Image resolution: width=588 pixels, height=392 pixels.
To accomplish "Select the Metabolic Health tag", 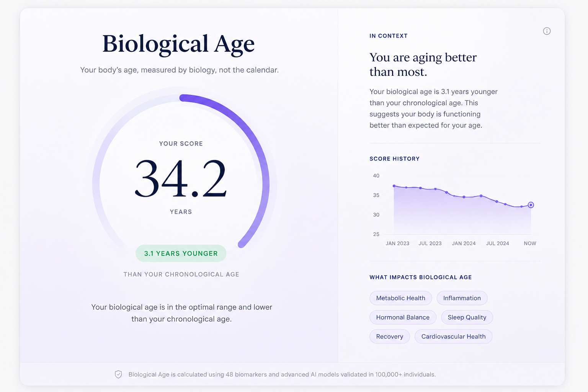I will [x=400, y=298].
